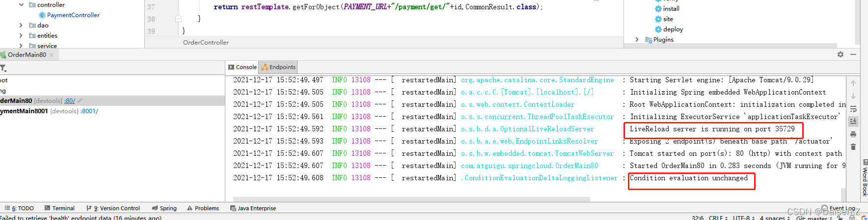Select the PaymentMain8001 service row
868x220 pixels.
pyautogui.click(x=112, y=111)
